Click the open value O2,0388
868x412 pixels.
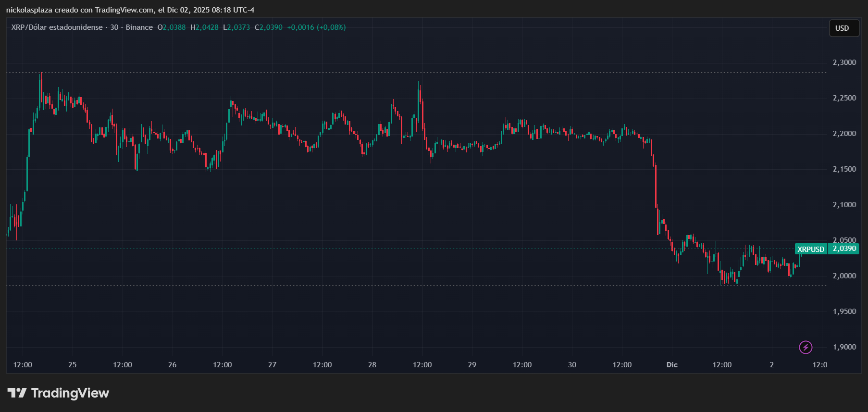click(x=172, y=27)
